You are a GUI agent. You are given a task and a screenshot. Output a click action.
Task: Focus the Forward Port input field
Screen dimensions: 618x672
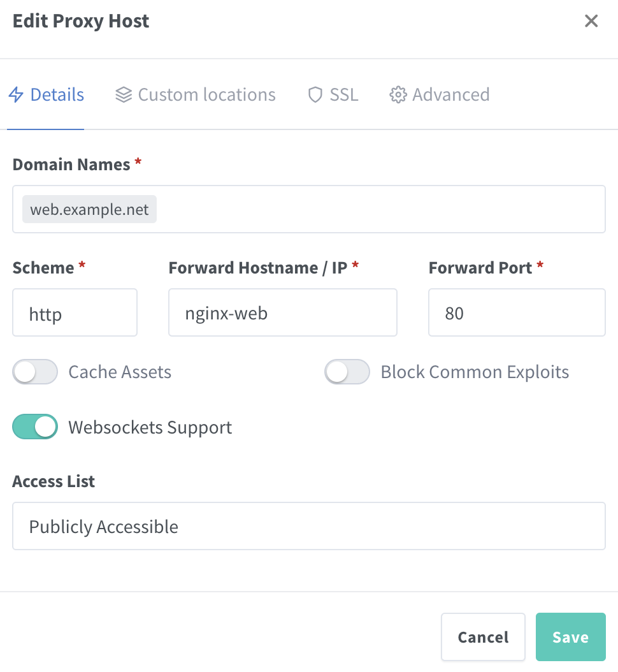tap(516, 312)
